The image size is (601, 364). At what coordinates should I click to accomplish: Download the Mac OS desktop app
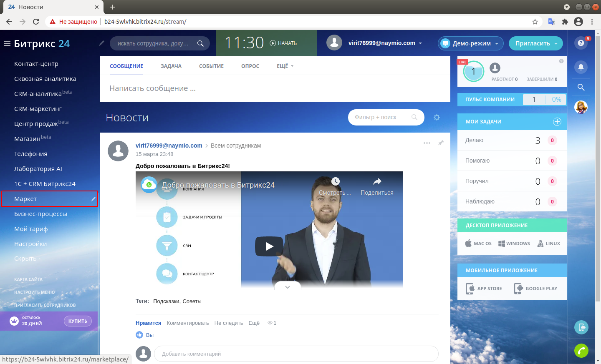point(478,244)
